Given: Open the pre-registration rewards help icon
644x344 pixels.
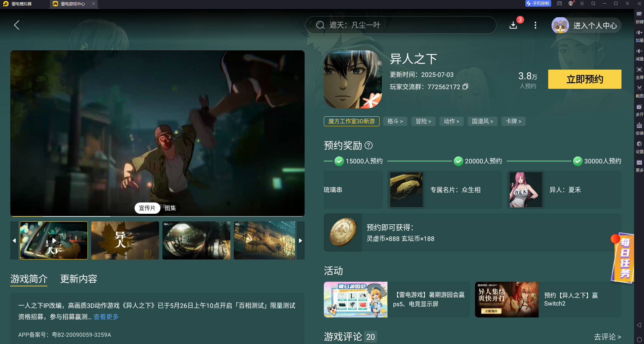Looking at the screenshot, I should pyautogui.click(x=369, y=145).
